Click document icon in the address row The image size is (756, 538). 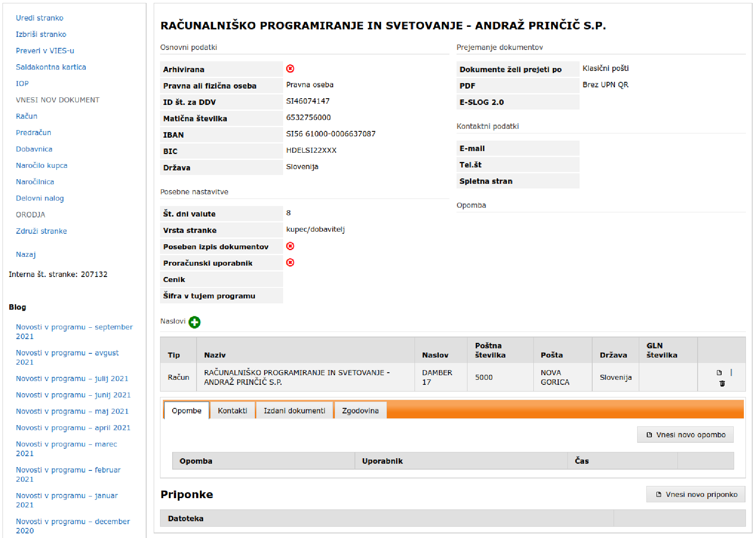[x=719, y=373]
